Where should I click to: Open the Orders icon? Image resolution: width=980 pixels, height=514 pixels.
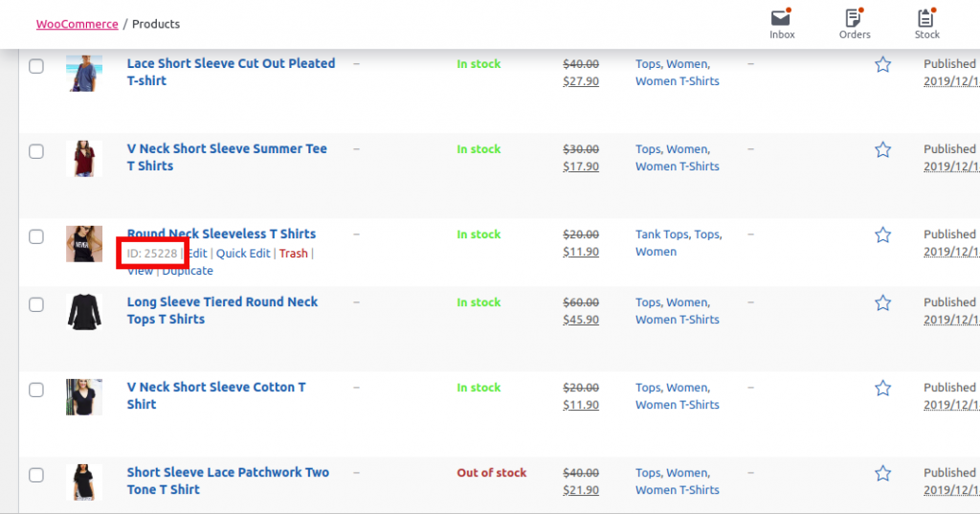855,24
